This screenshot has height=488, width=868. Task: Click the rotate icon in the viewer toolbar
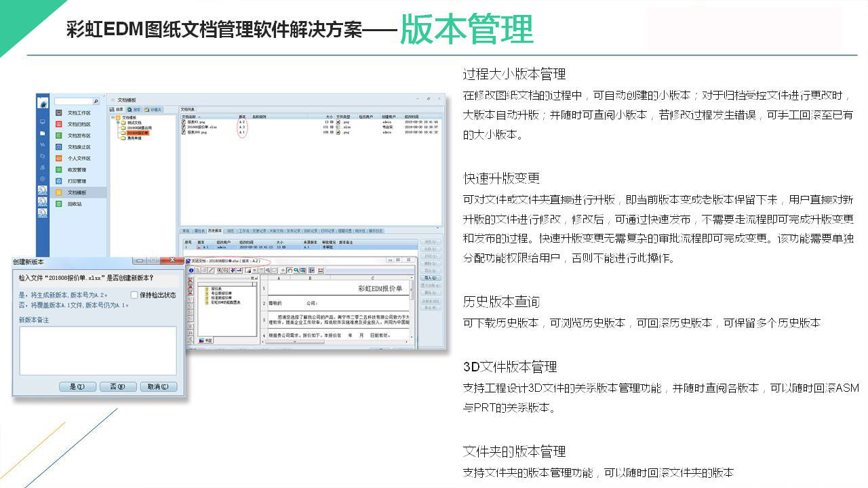pos(290,270)
